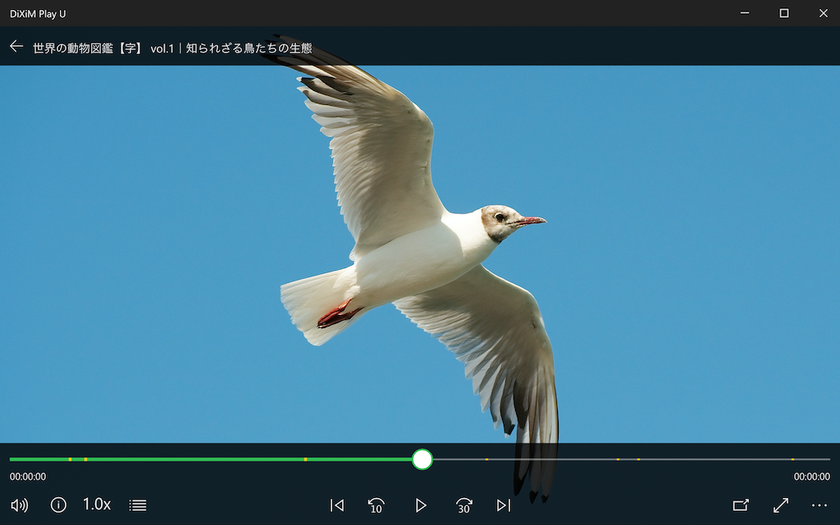Screen dimensions: 840x525
Task: Open the chapter list icon
Action: point(138,505)
